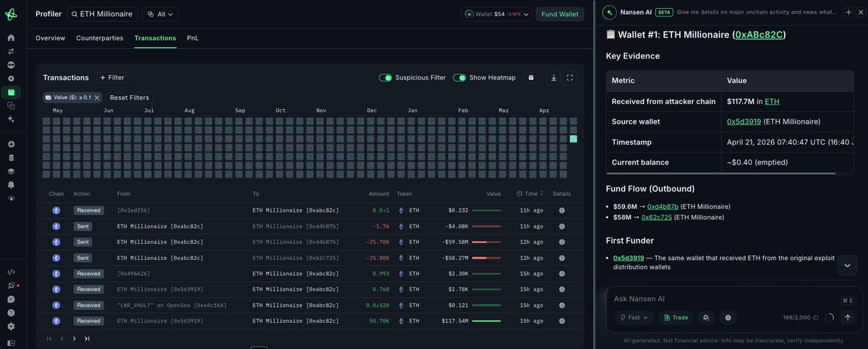Click the plus circle icon in the sidebar

11,144
